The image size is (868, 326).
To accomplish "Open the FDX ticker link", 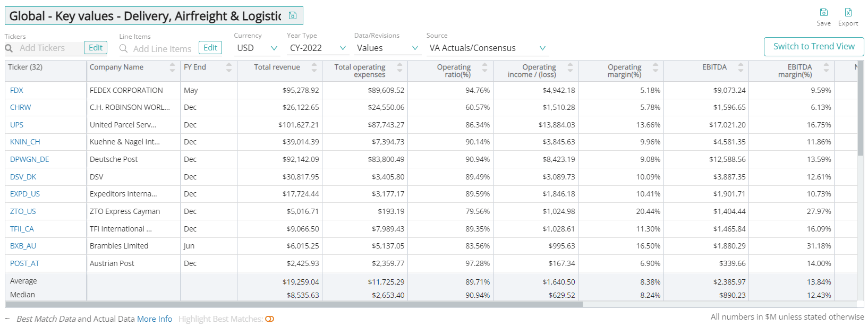I will pyautogui.click(x=16, y=90).
